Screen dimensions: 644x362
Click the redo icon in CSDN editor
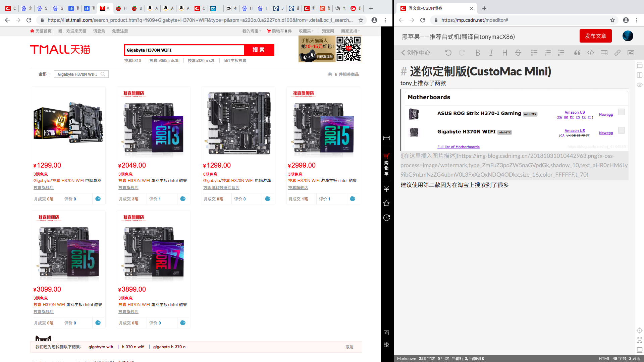pyautogui.click(x=462, y=53)
